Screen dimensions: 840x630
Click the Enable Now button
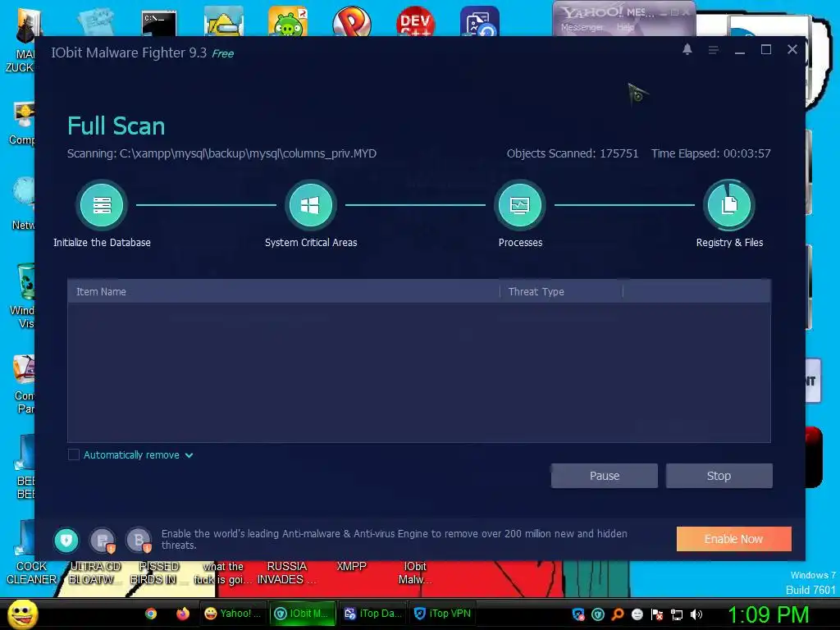[734, 539]
